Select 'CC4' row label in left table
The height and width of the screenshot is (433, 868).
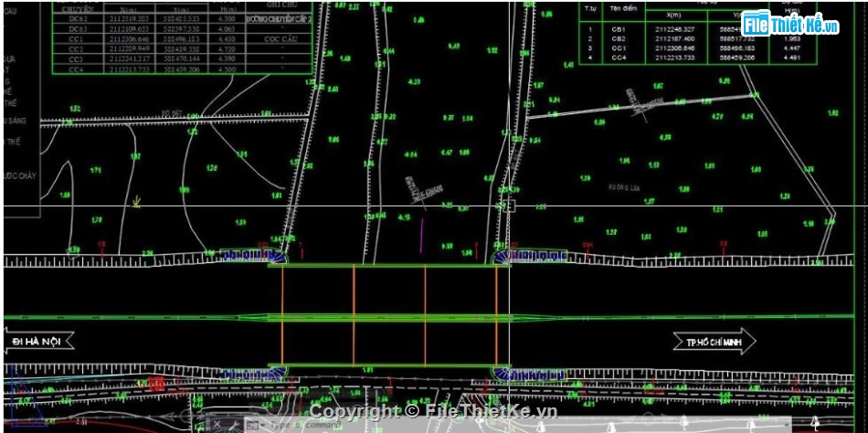pyautogui.click(x=77, y=69)
